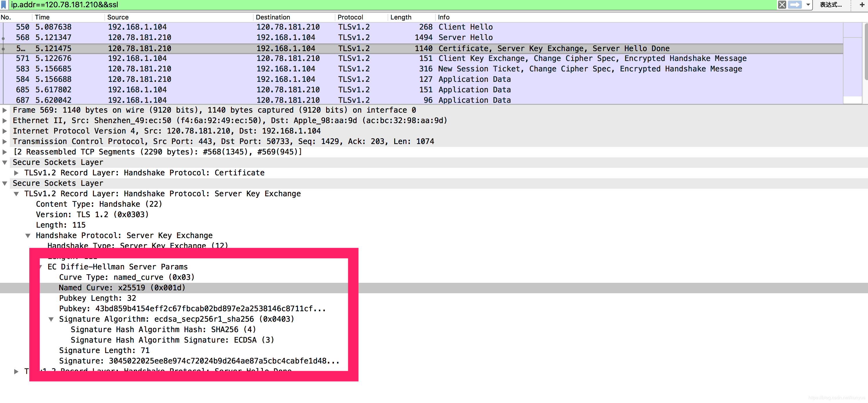Apply display filter with arrow icon
The image size is (868, 403).
(795, 5)
